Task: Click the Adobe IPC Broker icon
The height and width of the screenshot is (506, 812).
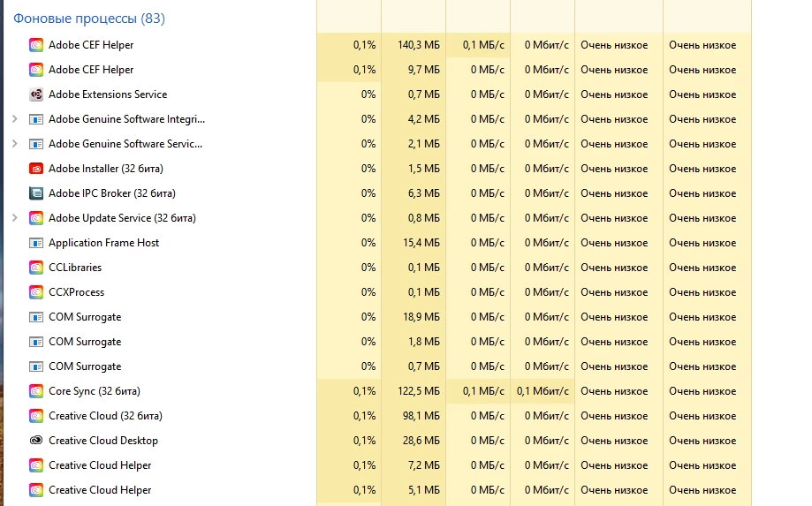Action: point(35,193)
